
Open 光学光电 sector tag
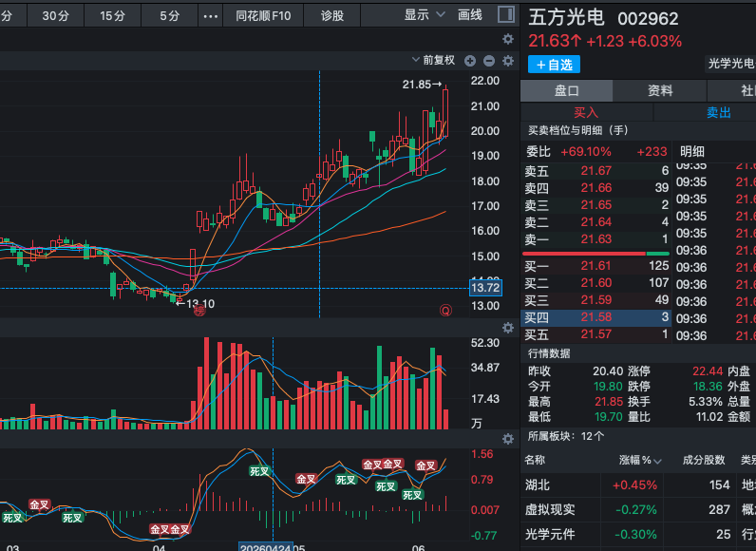[x=730, y=63]
